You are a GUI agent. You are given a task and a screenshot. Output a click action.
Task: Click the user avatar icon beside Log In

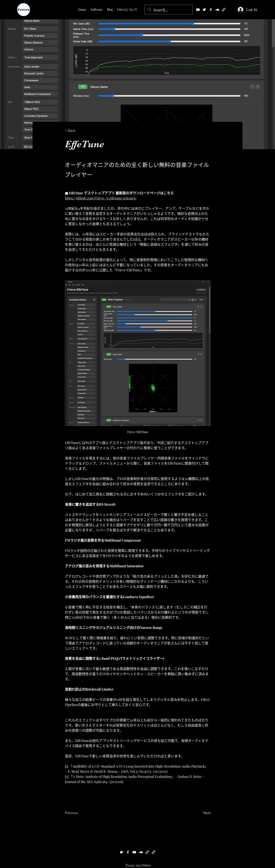tap(240, 10)
